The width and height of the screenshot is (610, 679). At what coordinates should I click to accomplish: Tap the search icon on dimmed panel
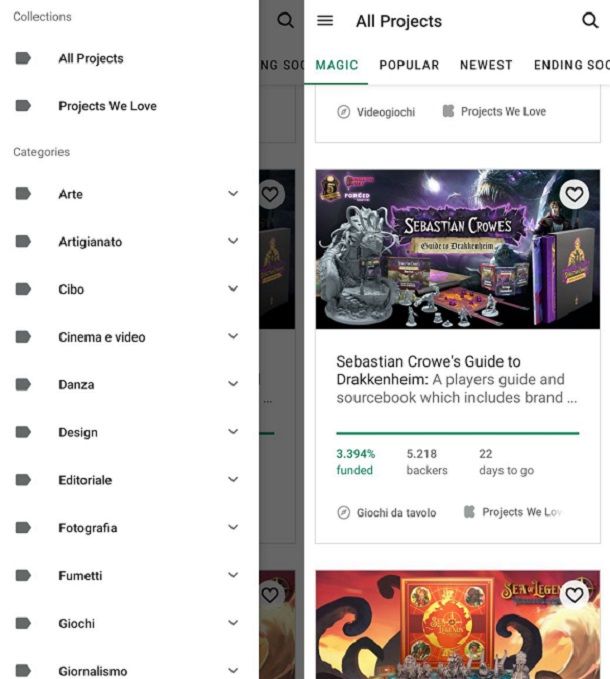285,20
